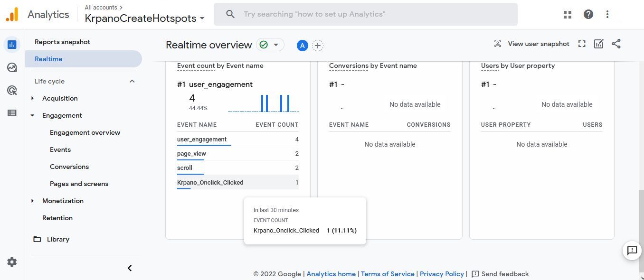Open the Privacy Policy link
The width and height of the screenshot is (644, 280).
[x=442, y=274]
